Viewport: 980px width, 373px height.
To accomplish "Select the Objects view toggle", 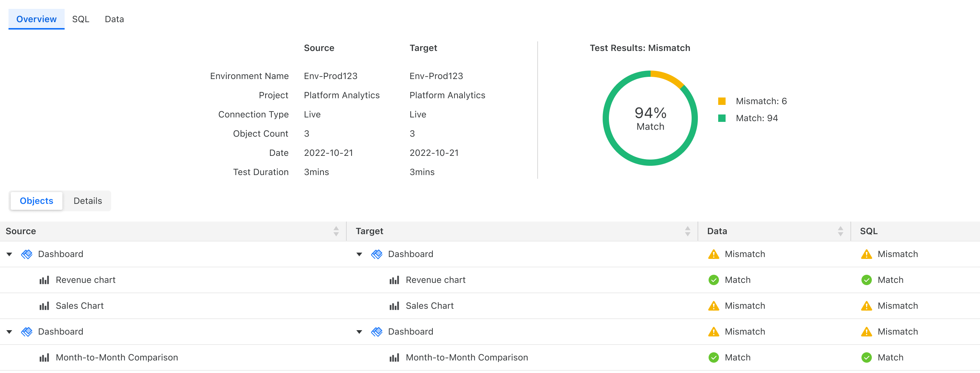I will coord(37,201).
